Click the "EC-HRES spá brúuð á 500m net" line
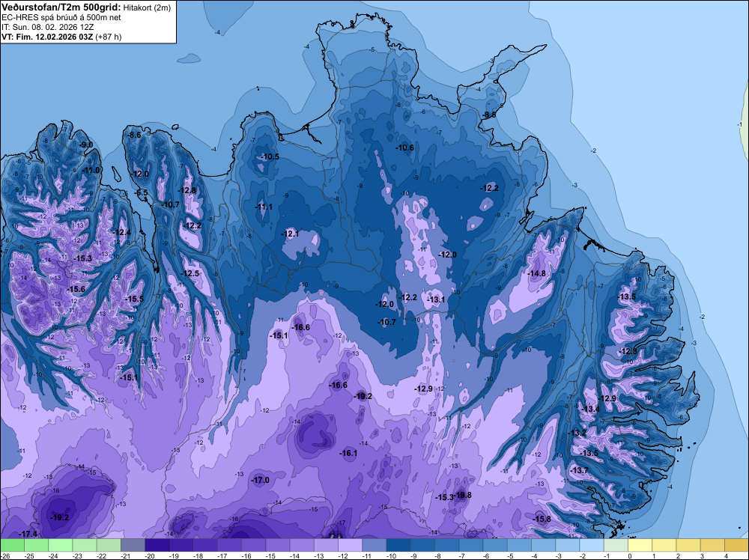Image resolution: width=749 pixels, height=560 pixels. coord(61,18)
